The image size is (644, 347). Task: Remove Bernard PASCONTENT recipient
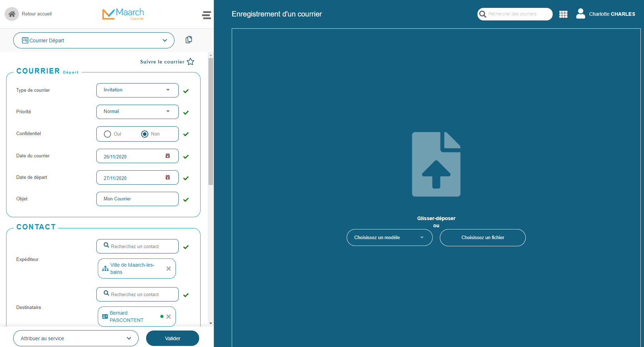pyautogui.click(x=169, y=317)
